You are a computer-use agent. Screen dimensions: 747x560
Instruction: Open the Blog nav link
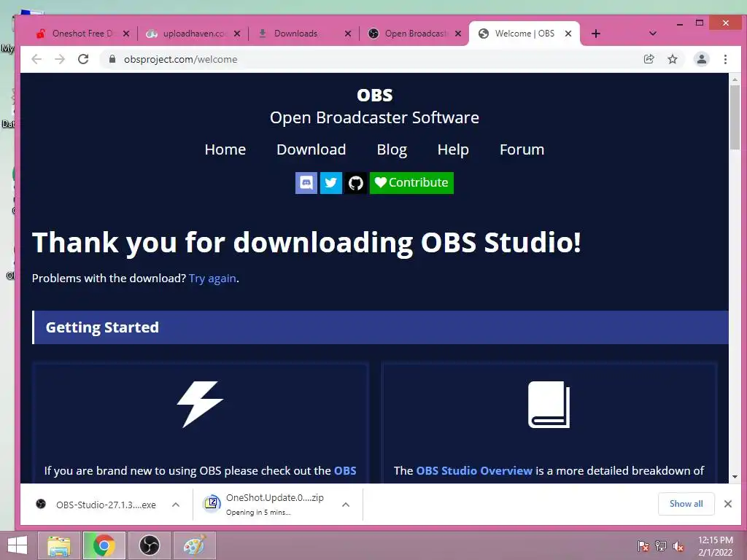point(392,149)
